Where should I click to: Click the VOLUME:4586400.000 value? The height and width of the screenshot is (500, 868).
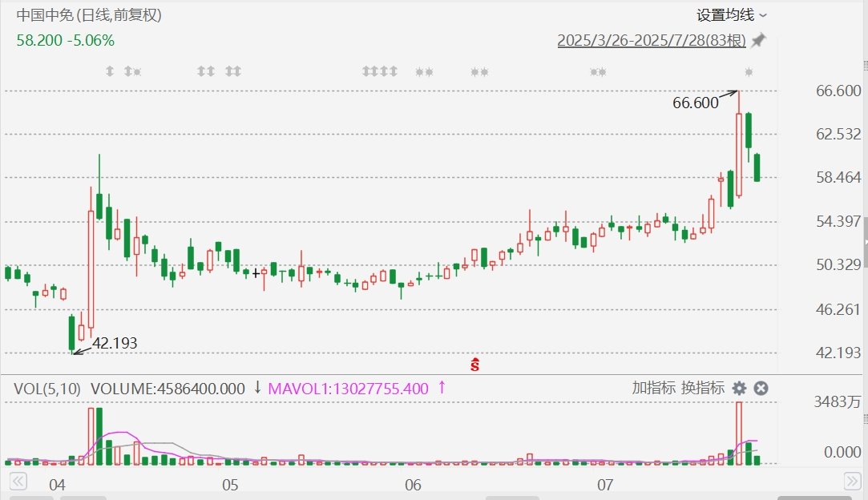[168, 389]
